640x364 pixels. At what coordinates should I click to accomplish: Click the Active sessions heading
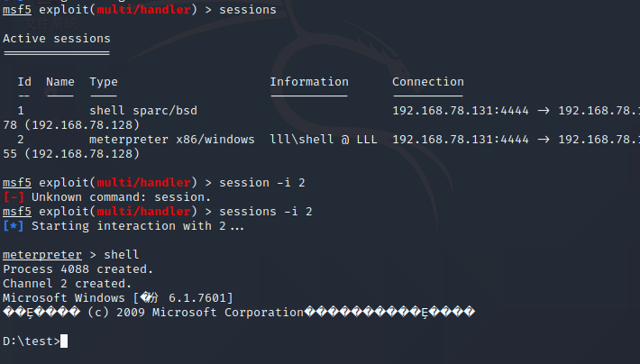[x=57, y=39]
